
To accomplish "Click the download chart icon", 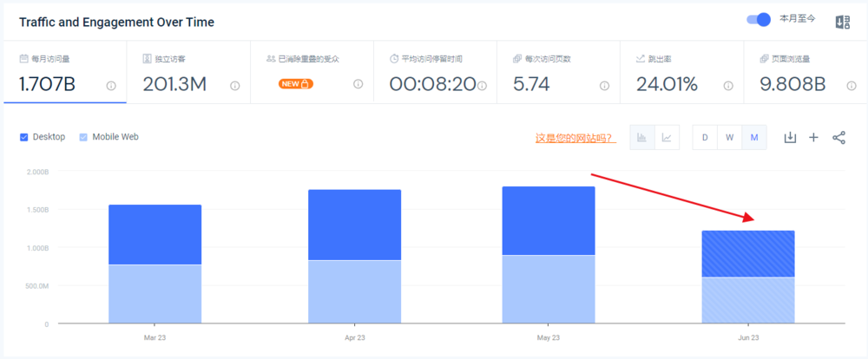I will tap(790, 137).
